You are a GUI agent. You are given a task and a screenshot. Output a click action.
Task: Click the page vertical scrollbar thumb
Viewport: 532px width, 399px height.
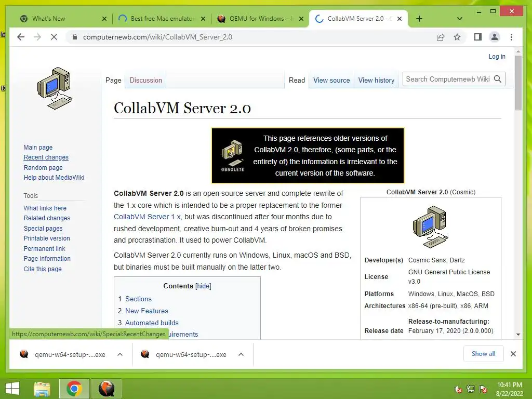518,83
